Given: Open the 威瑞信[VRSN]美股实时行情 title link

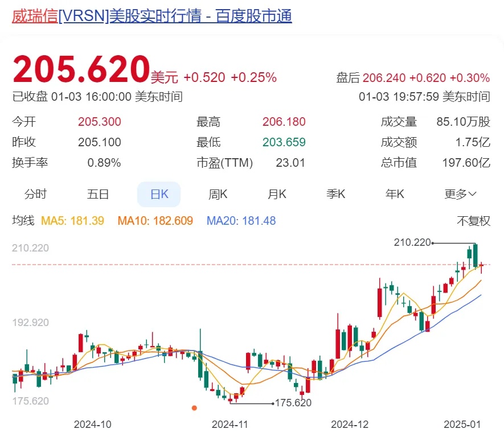Looking at the screenshot, I should [151, 16].
